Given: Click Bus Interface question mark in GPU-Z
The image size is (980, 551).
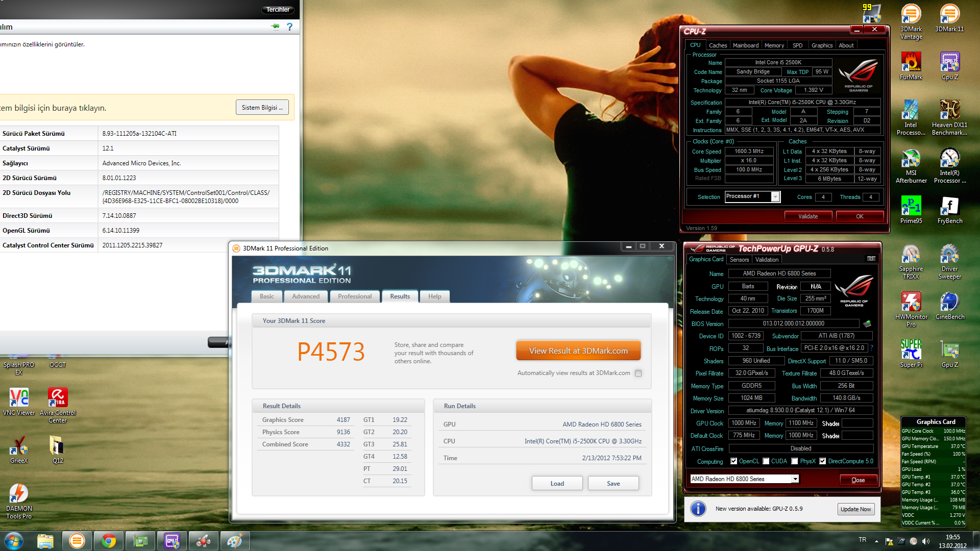Looking at the screenshot, I should (x=871, y=348).
